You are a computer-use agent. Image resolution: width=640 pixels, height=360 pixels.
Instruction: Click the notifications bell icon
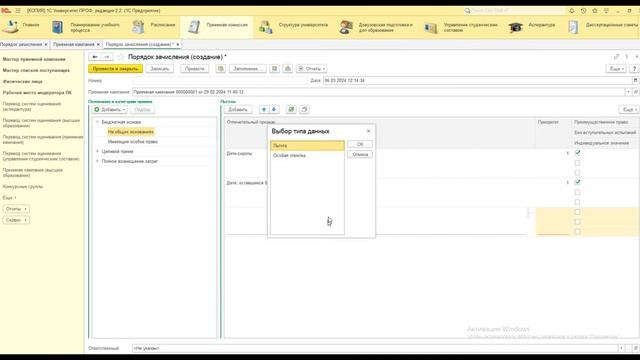click(x=572, y=11)
